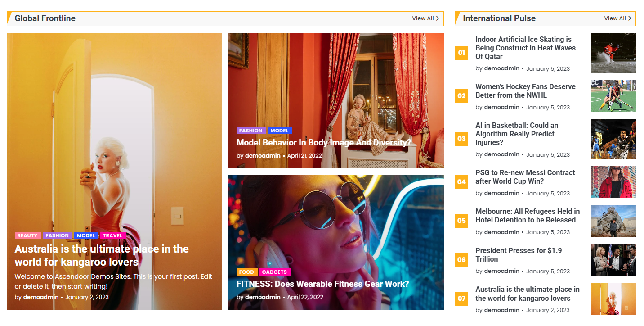
Task: Click the number 04 ranking badge
Action: pyautogui.click(x=461, y=182)
